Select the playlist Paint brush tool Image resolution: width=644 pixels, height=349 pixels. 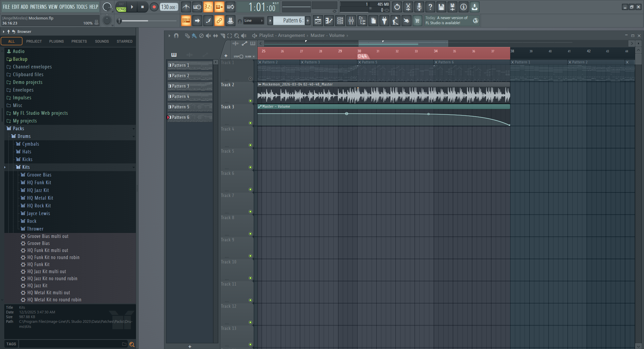pos(194,36)
